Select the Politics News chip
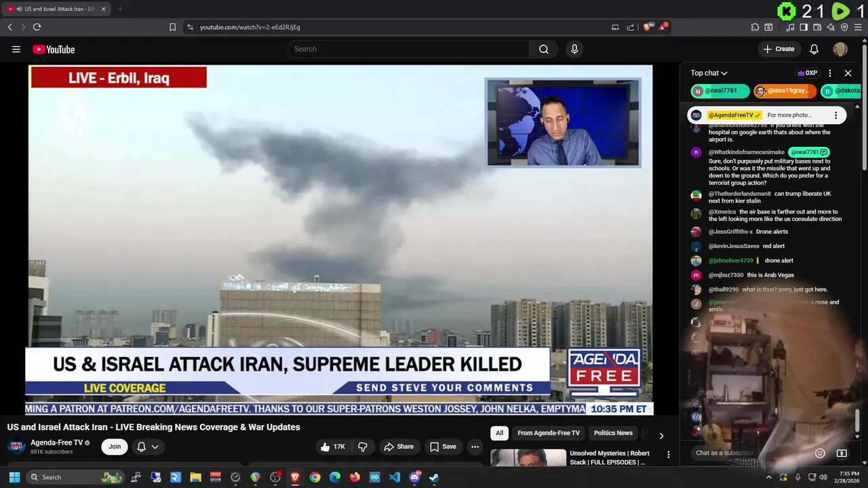This screenshot has height=488, width=868. coord(613,433)
